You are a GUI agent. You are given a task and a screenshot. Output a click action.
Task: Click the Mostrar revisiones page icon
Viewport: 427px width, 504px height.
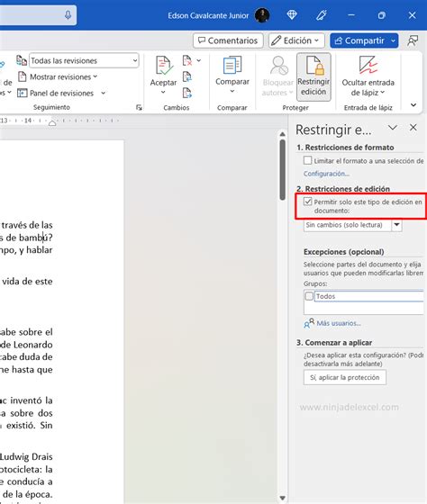click(x=22, y=76)
